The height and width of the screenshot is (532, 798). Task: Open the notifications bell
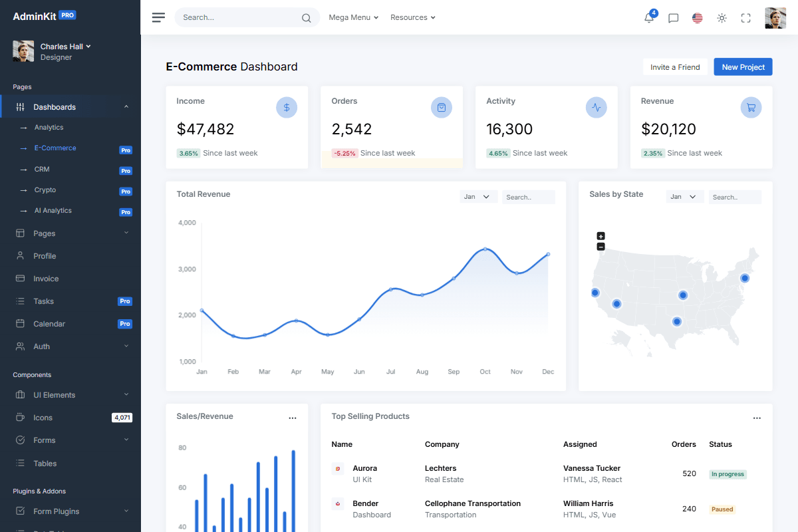click(649, 18)
